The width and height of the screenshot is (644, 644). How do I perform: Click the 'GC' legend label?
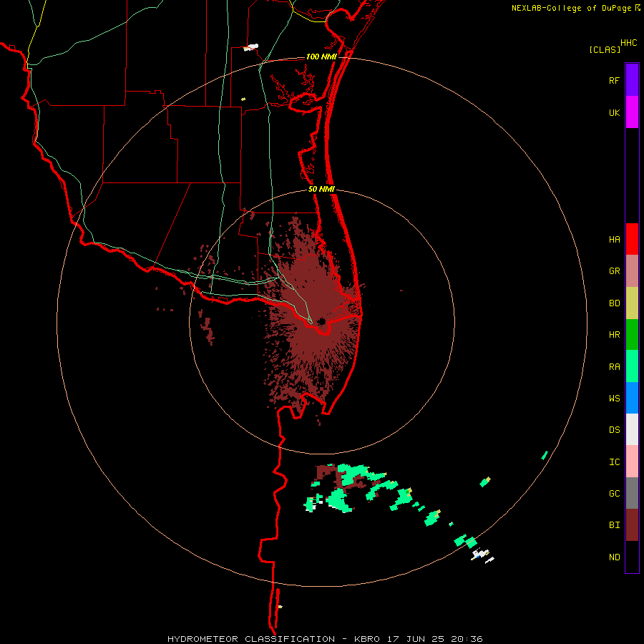[614, 494]
